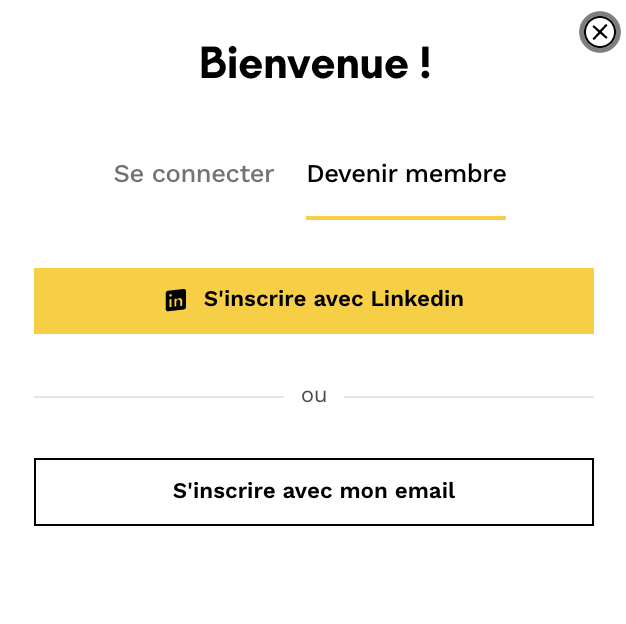Viewport: 626px width, 624px height.
Task: Click the "ou" separator text
Action: click(314, 396)
